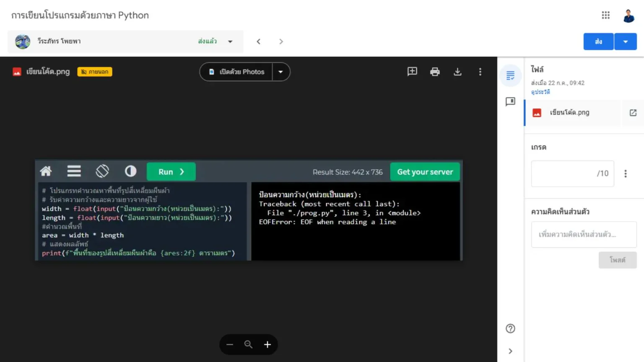Click the submitted status (ส่งแล้ว) label

[x=208, y=41]
